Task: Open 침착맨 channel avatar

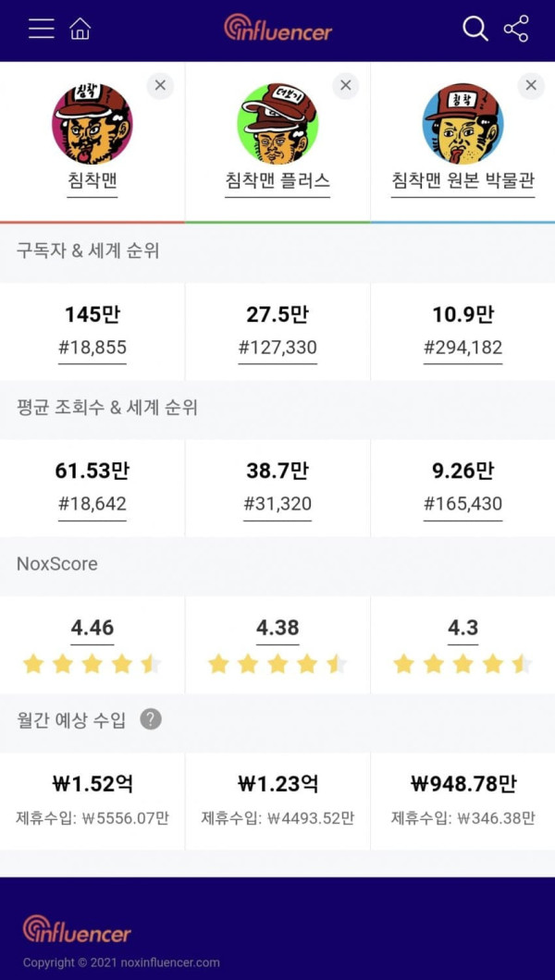Action: coord(92,124)
